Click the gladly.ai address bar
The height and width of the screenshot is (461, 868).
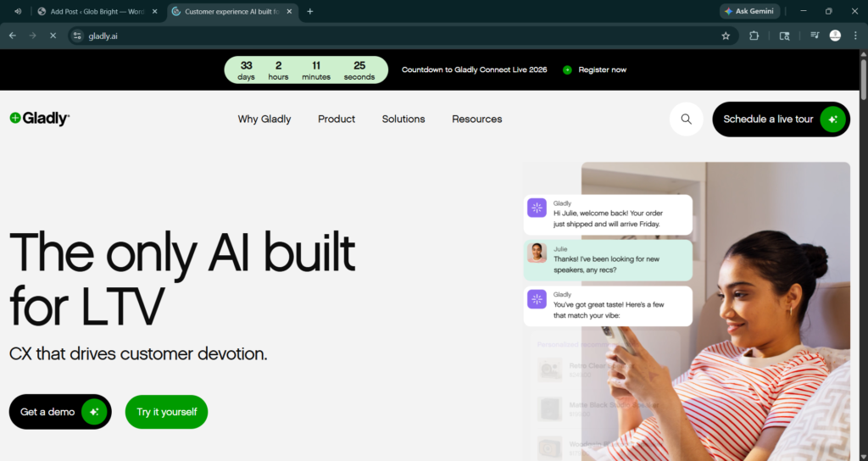tap(381, 36)
